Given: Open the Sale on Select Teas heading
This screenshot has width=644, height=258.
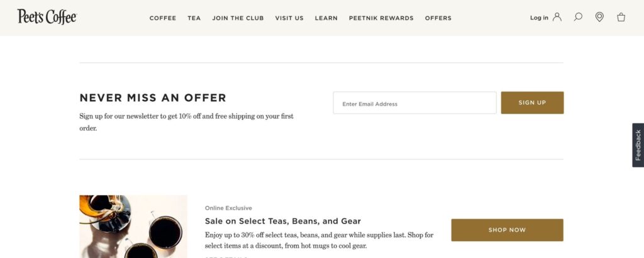Looking at the screenshot, I should click(282, 221).
